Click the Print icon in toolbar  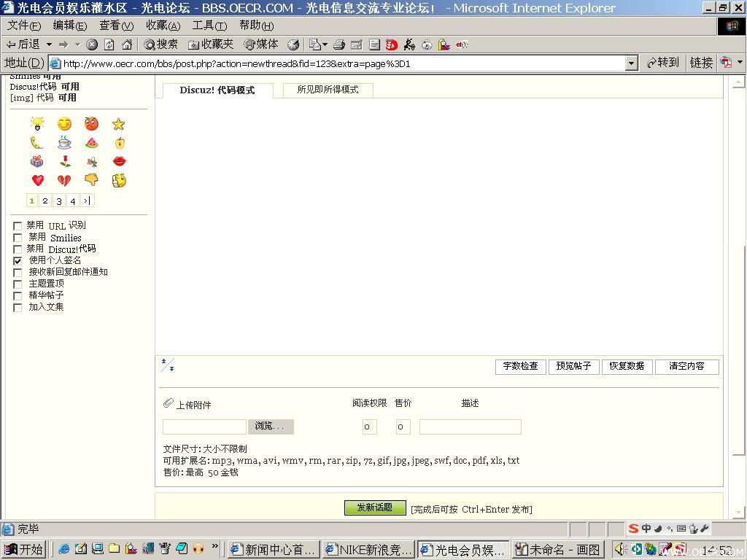tap(338, 44)
